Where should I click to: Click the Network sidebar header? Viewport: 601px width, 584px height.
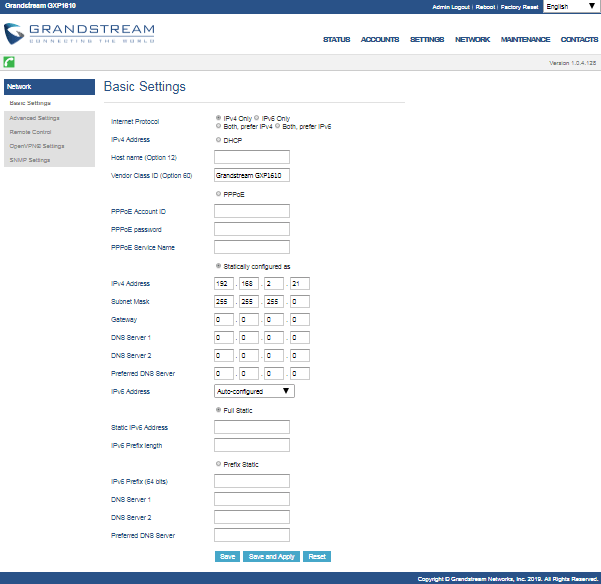pos(49,87)
